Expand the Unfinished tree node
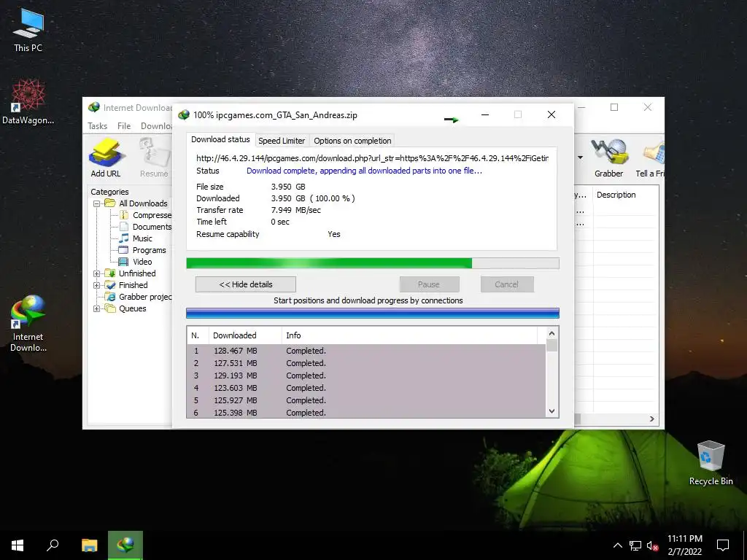This screenshot has height=560, width=747. [97, 273]
